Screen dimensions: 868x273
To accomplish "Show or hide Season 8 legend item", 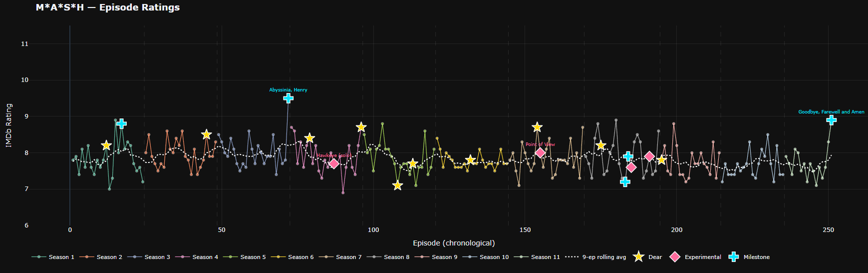I will (x=388, y=257).
